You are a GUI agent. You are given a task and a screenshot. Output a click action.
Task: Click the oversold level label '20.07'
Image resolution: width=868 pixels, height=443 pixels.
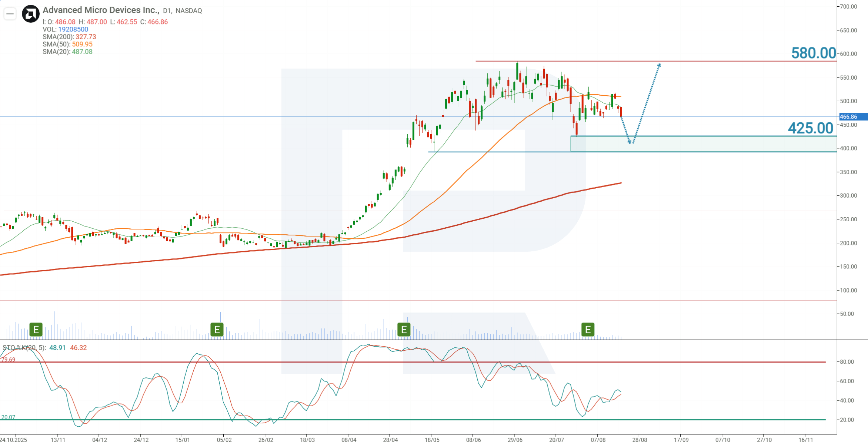click(8, 417)
